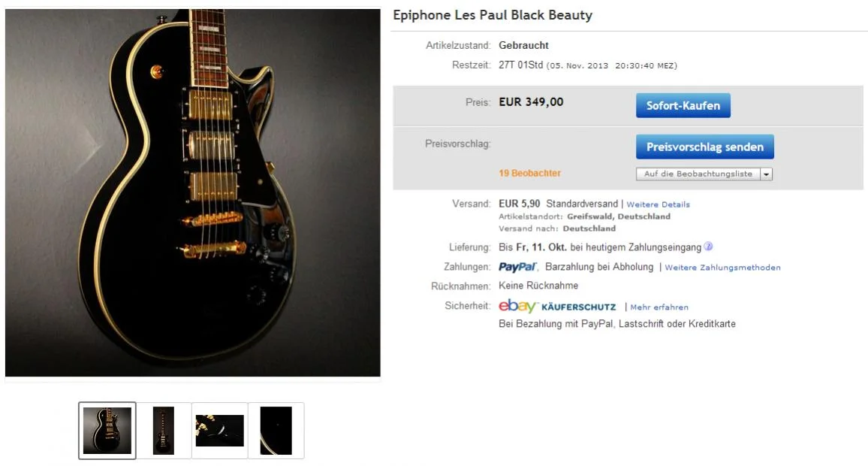Click Mehr erfahren about Käuferschutz
The width and height of the screenshot is (868, 466).
(x=659, y=307)
